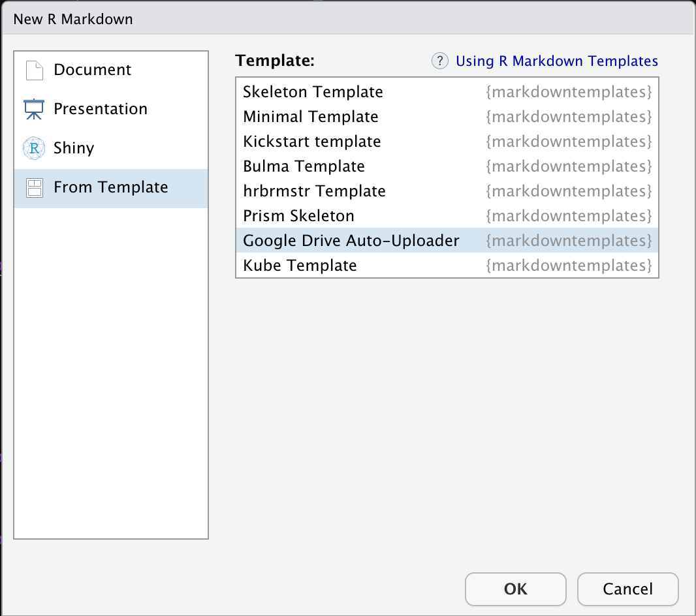Image resolution: width=696 pixels, height=616 pixels.
Task: Click the Presentation easel icon
Action: (x=34, y=110)
